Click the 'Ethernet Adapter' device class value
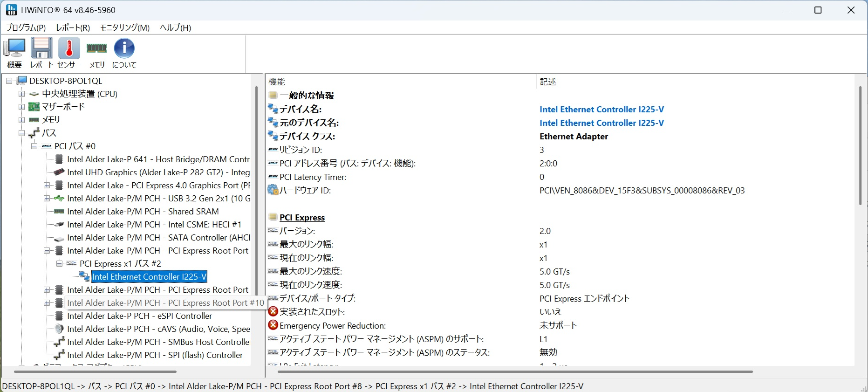868x392 pixels. click(x=574, y=136)
